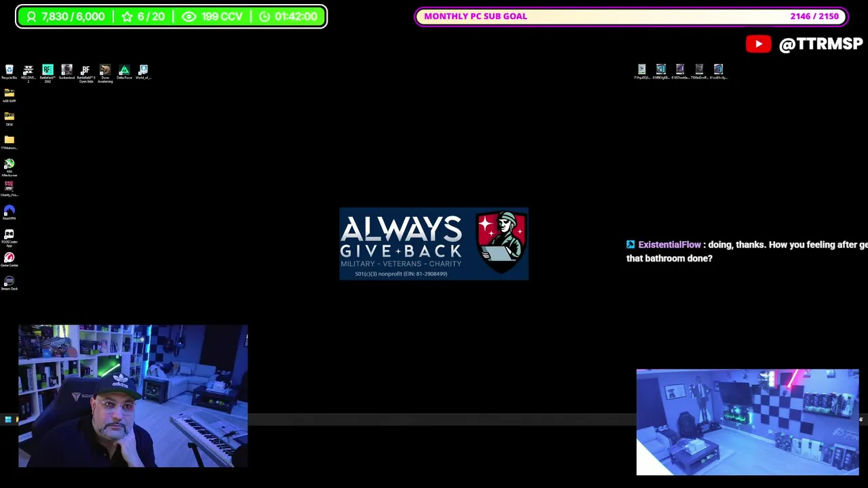This screenshot has width=868, height=488.
Task: Launch the HELLDIVERS 2 shortcut
Action: pos(28,73)
